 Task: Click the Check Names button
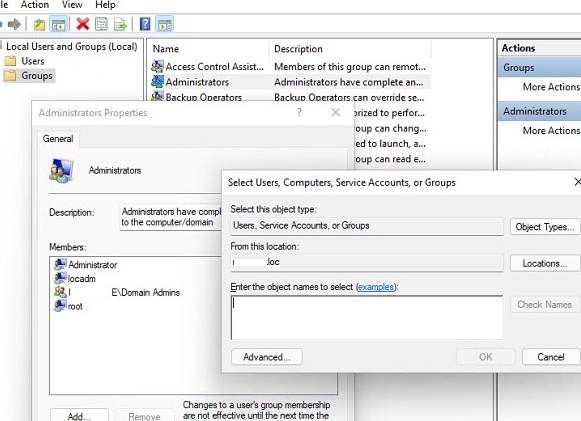[x=544, y=305]
